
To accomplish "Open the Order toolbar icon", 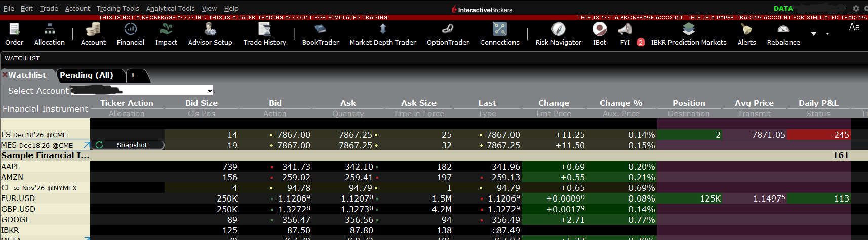I will (x=14, y=34).
